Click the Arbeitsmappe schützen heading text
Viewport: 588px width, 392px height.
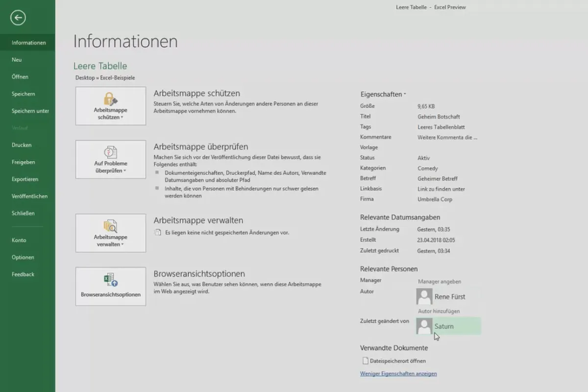[197, 93]
